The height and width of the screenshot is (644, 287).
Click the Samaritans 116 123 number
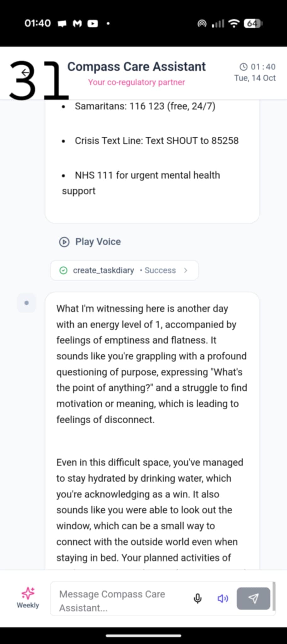[147, 106]
